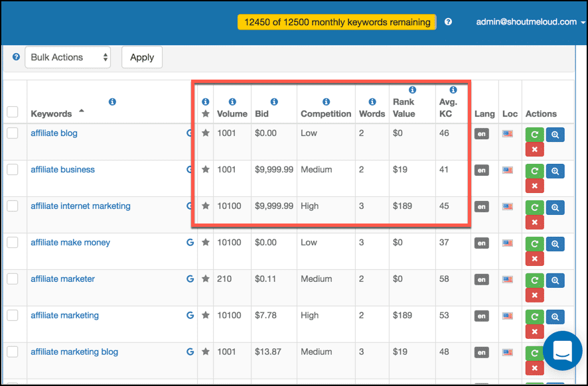Viewport: 588px width, 386px height.
Task: Click the en language badge for affiliate marketer
Action: 482,280
